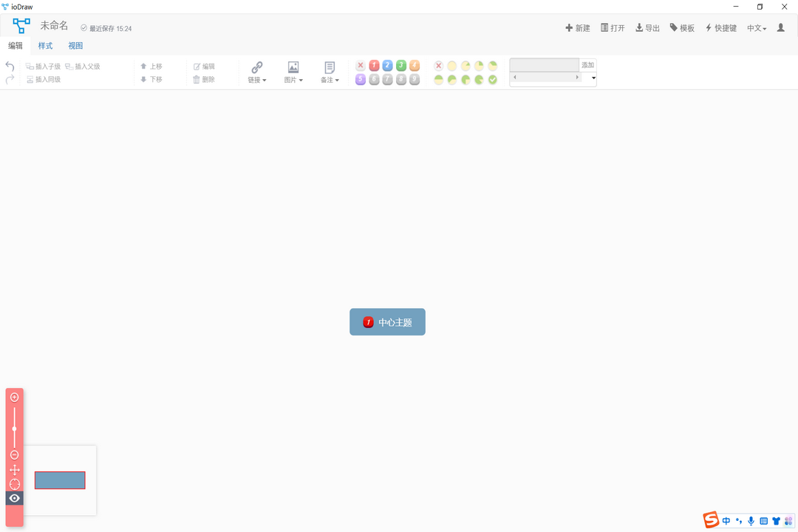Viewport: 798px width, 532px height.
Task: Click the undo arrow icon
Action: (9, 66)
